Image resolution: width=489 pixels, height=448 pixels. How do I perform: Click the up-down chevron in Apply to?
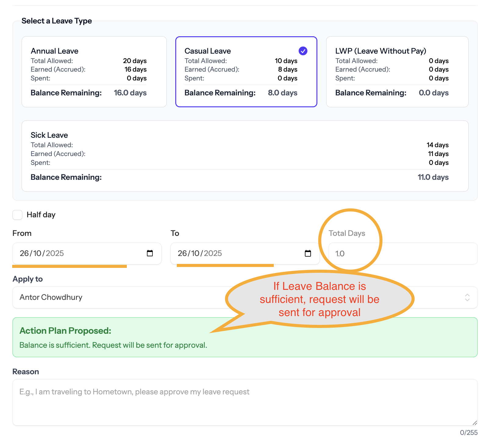[467, 297]
